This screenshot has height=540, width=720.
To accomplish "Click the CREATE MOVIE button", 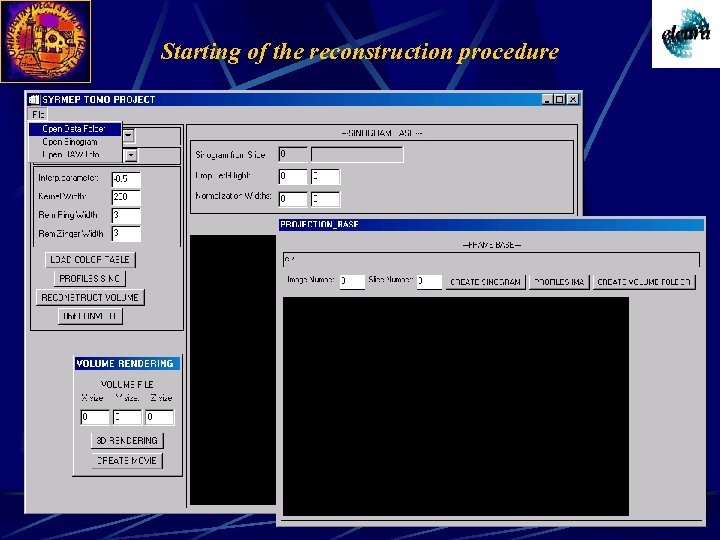I will tap(127, 461).
